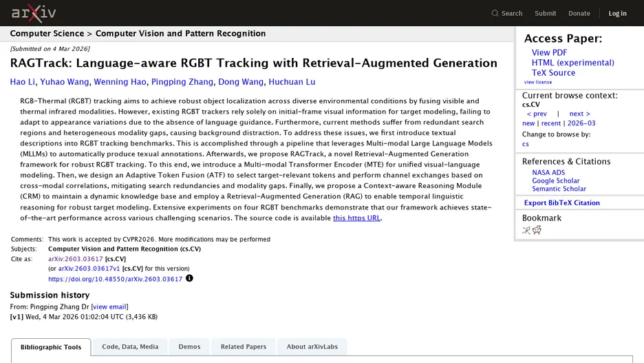Open View PDF link
This screenshot has height=363, width=644.
pyautogui.click(x=549, y=52)
